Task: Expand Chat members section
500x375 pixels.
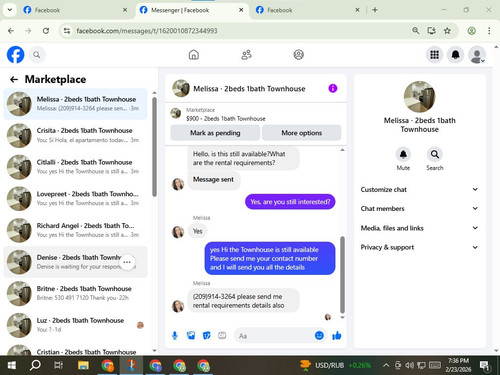Action: click(x=419, y=208)
